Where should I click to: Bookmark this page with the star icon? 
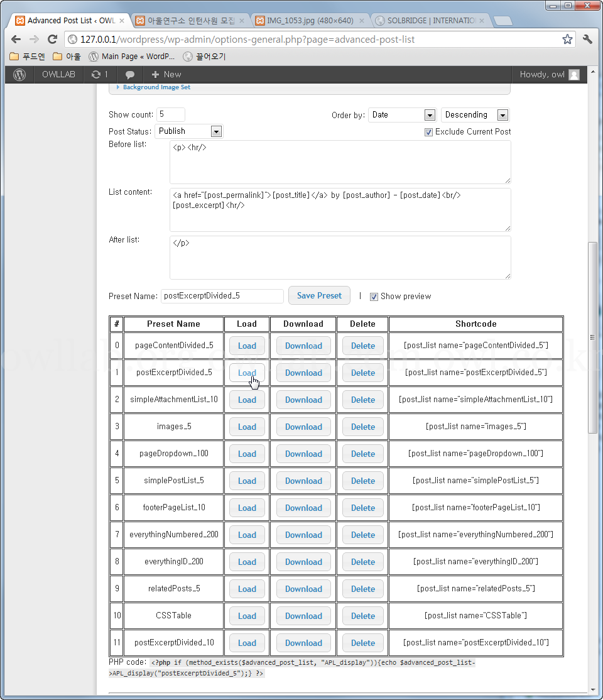coord(567,40)
